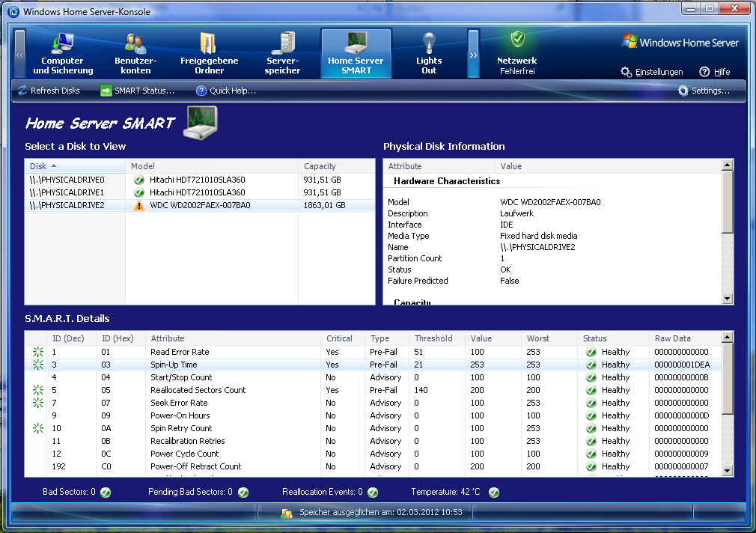Click the Physical Disk Information scrollbar thumb
Image resolution: width=756 pixels, height=533 pixels.
pyautogui.click(x=728, y=201)
